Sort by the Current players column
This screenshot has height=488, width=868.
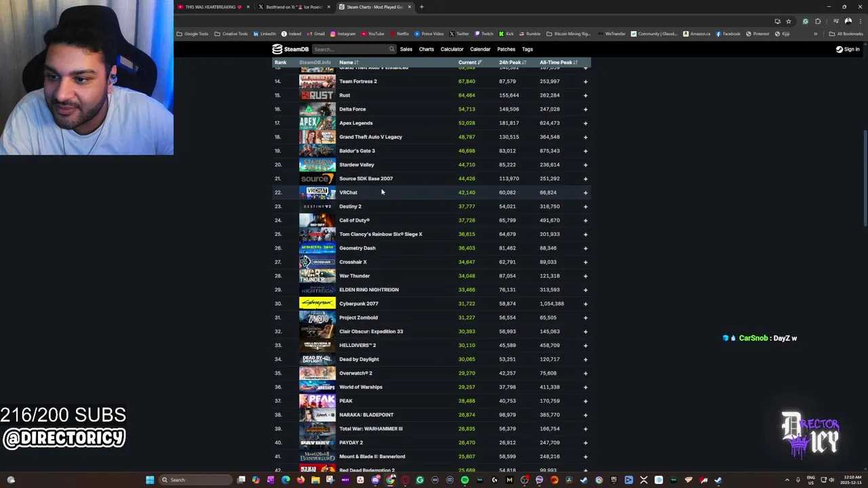coord(469,62)
